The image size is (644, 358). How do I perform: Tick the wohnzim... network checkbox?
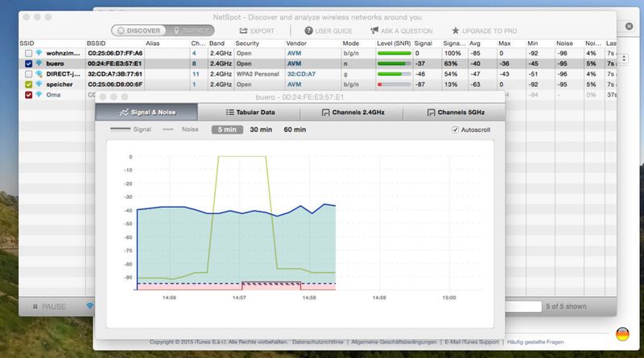tap(28, 53)
